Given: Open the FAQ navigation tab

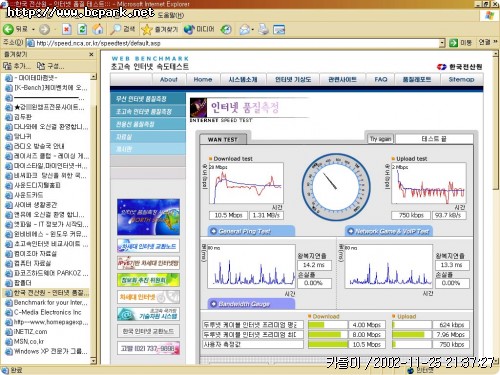Looking at the screenshot, I should [381, 79].
